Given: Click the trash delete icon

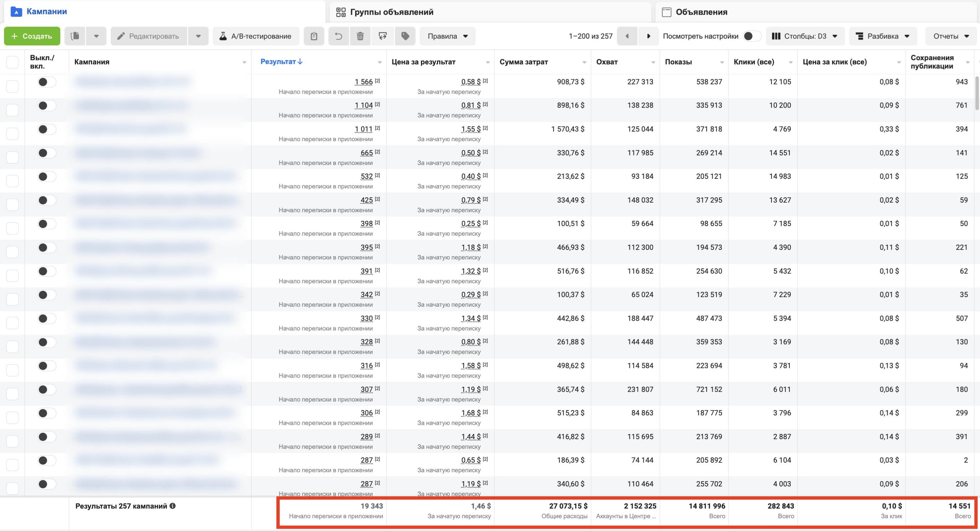Looking at the screenshot, I should click(x=360, y=36).
